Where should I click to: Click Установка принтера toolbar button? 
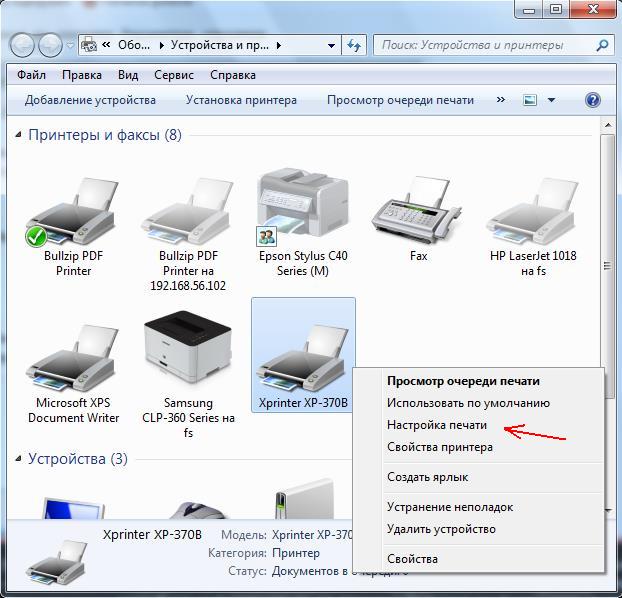(x=241, y=100)
